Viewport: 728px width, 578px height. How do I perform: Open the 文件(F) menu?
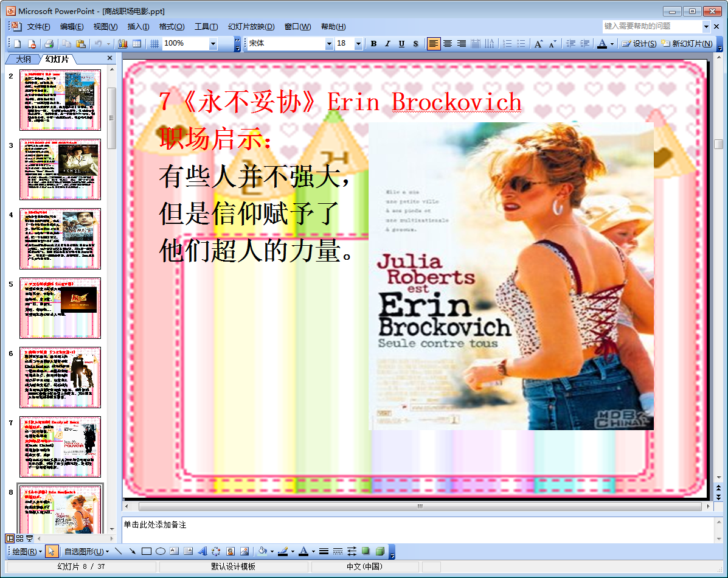38,27
